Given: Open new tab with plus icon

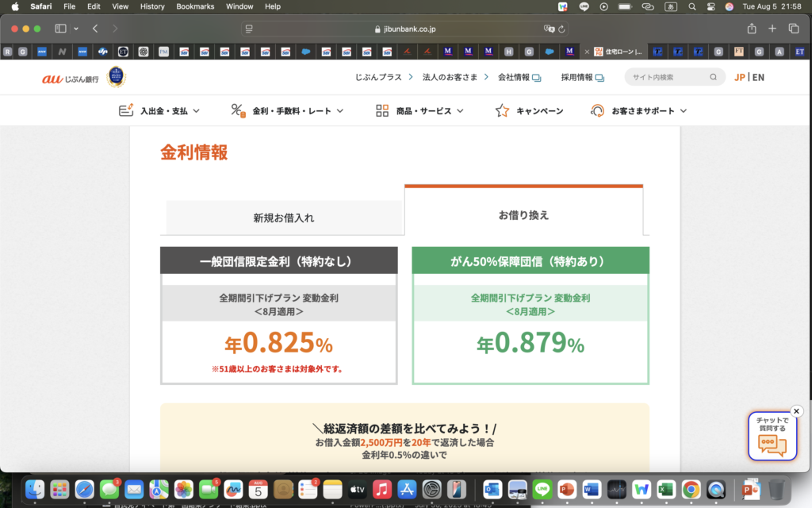Looking at the screenshot, I should [x=772, y=29].
